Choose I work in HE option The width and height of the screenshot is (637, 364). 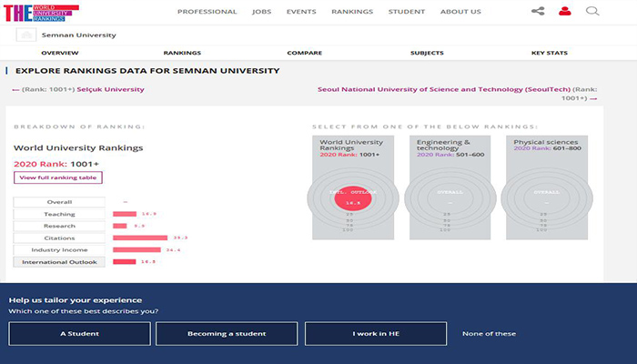[x=376, y=334]
